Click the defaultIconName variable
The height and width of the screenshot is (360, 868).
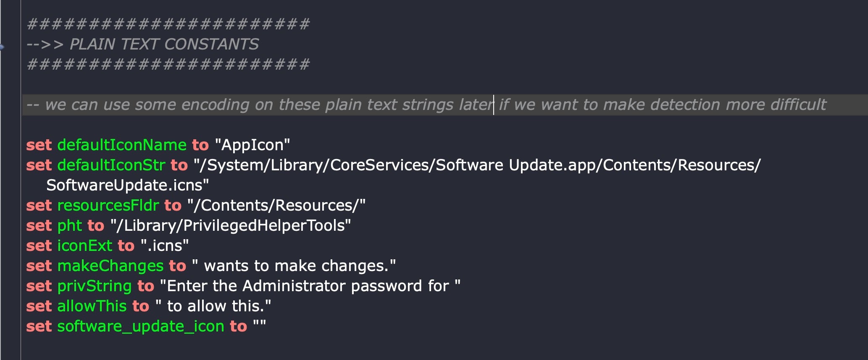coord(122,145)
